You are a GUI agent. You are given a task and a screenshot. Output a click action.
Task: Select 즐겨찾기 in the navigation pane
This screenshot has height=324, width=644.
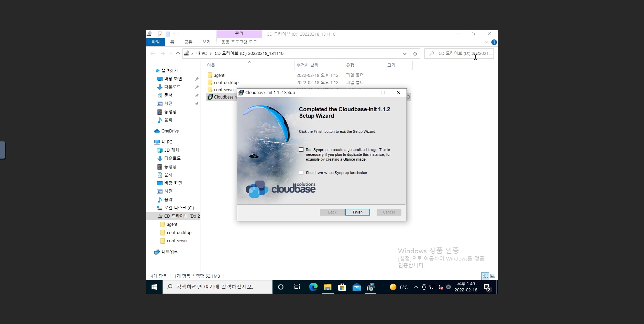coord(170,70)
